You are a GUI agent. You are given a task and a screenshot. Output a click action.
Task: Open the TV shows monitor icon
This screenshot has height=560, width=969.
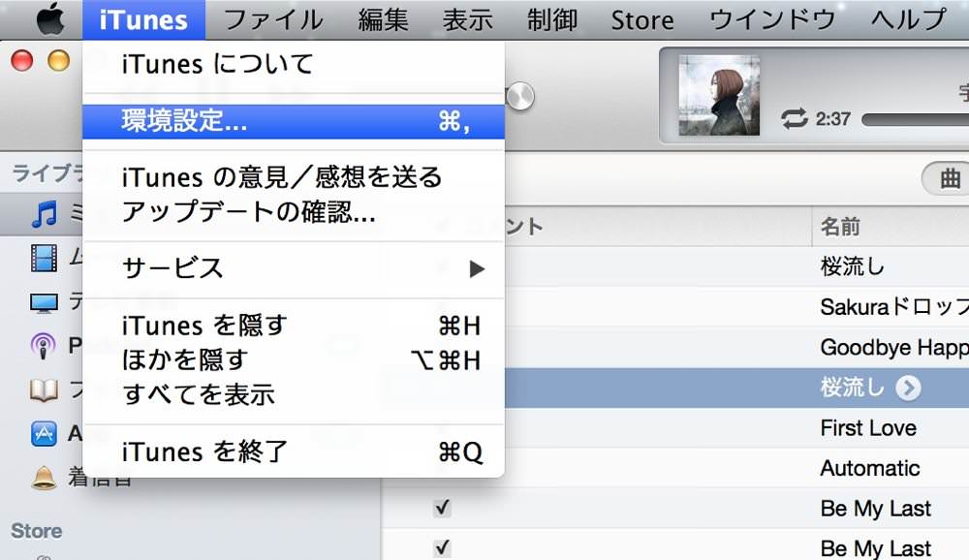click(44, 303)
